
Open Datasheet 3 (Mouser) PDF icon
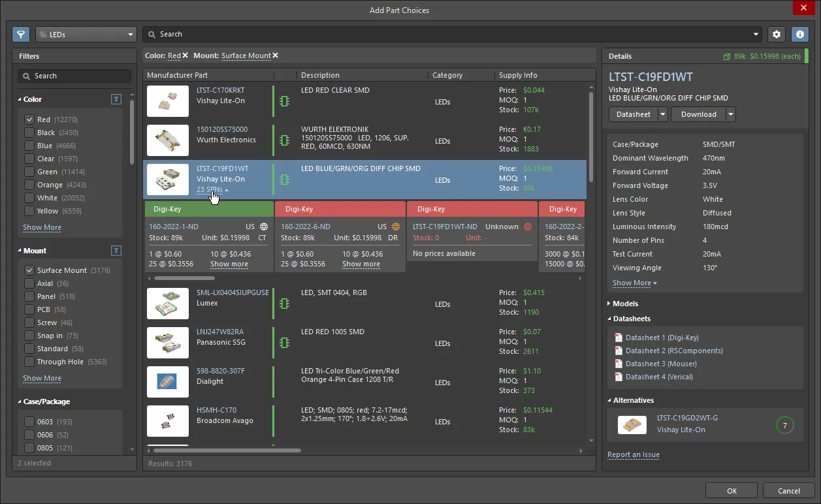619,364
